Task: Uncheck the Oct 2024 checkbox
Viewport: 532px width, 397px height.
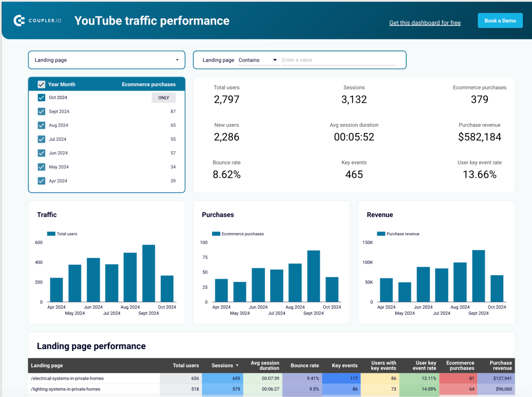Action: (x=41, y=97)
